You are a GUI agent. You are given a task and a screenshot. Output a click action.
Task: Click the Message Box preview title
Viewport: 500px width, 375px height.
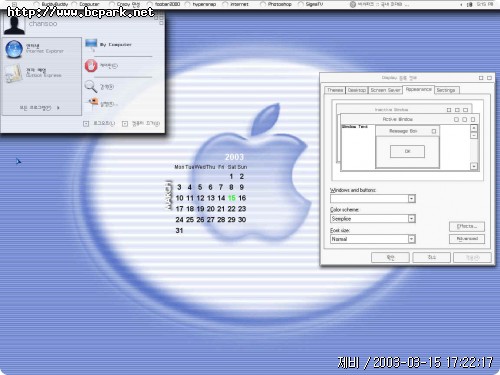point(403,131)
